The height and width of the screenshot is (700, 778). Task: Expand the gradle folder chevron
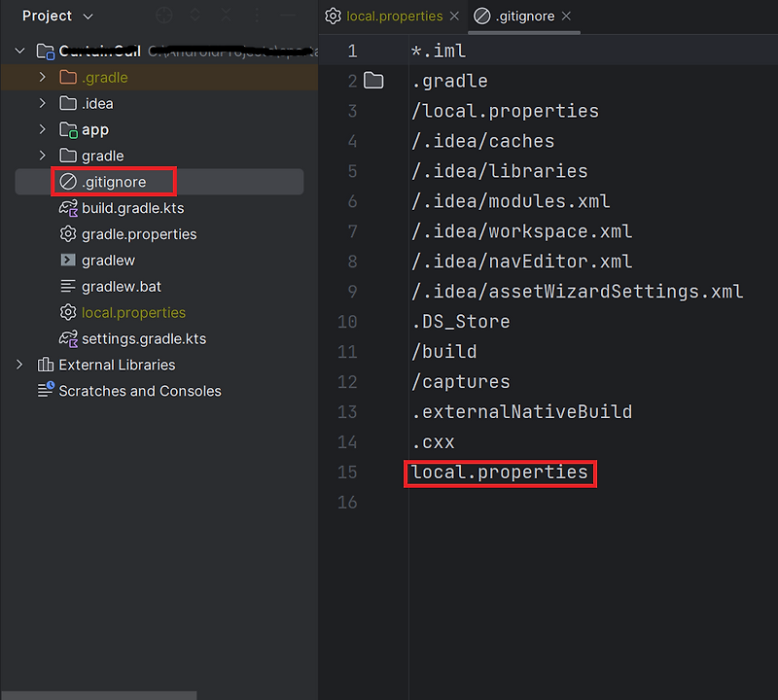point(42,156)
